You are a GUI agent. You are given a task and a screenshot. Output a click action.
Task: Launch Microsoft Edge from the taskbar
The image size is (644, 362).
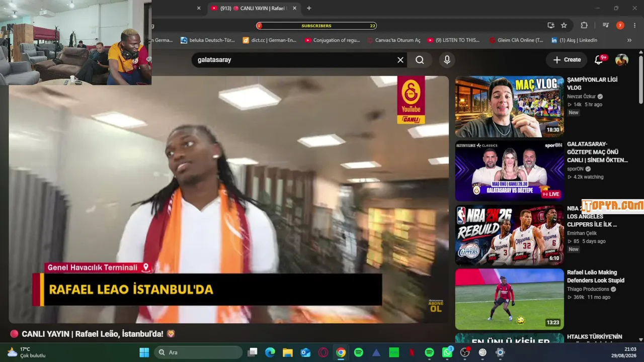pos(270,352)
